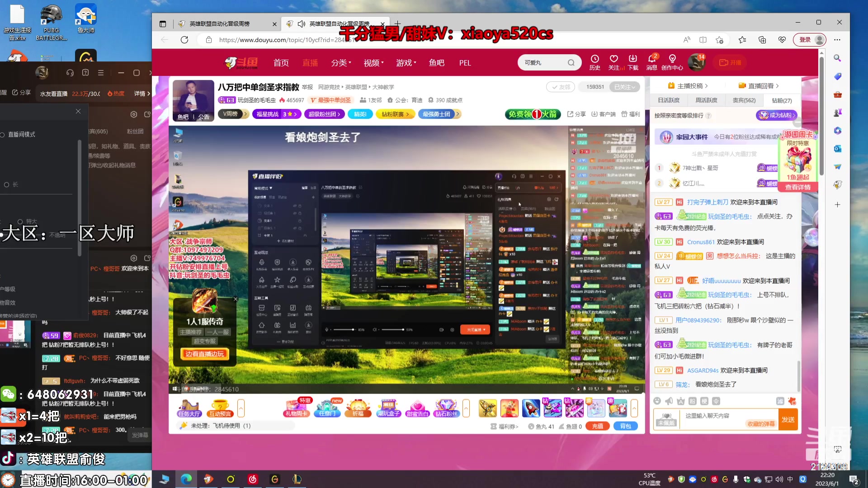Click the headset icon in streaming companion window
Viewport: 868px width, 488px height.
pos(70,73)
